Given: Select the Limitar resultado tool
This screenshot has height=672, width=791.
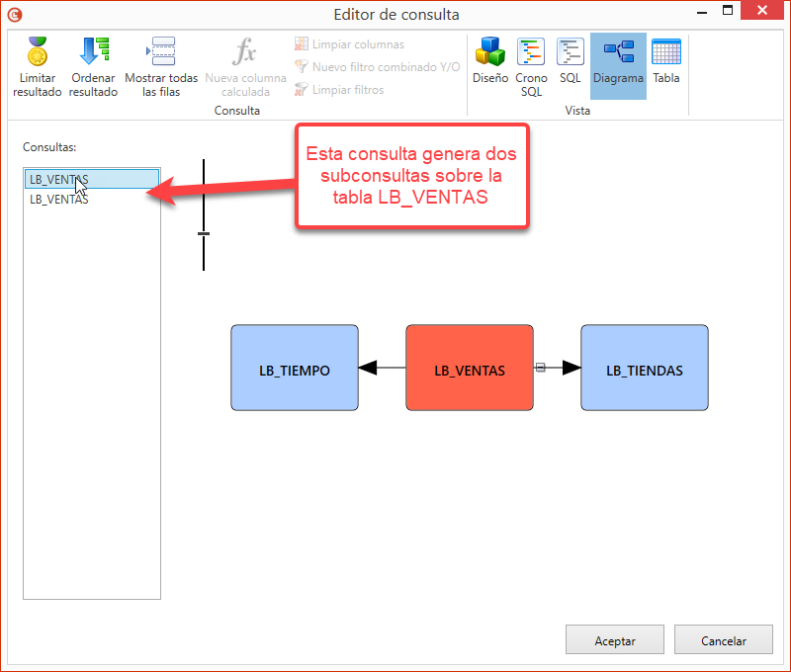Looking at the screenshot, I should pos(37,66).
